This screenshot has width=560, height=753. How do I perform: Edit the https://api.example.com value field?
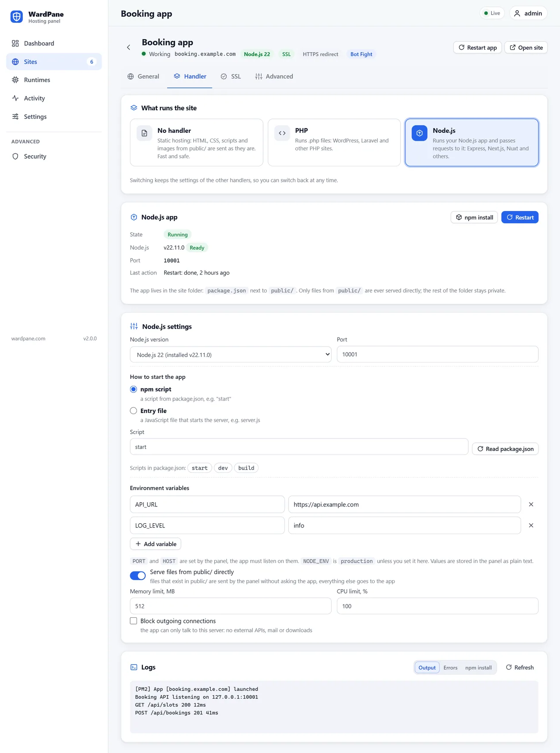click(x=404, y=504)
